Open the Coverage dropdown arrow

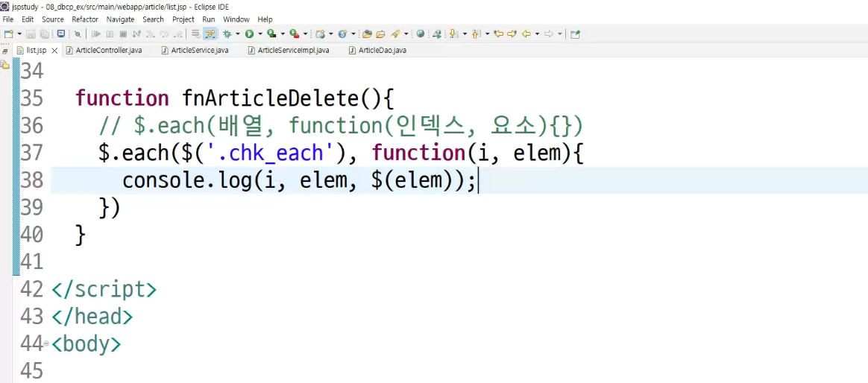(x=283, y=34)
